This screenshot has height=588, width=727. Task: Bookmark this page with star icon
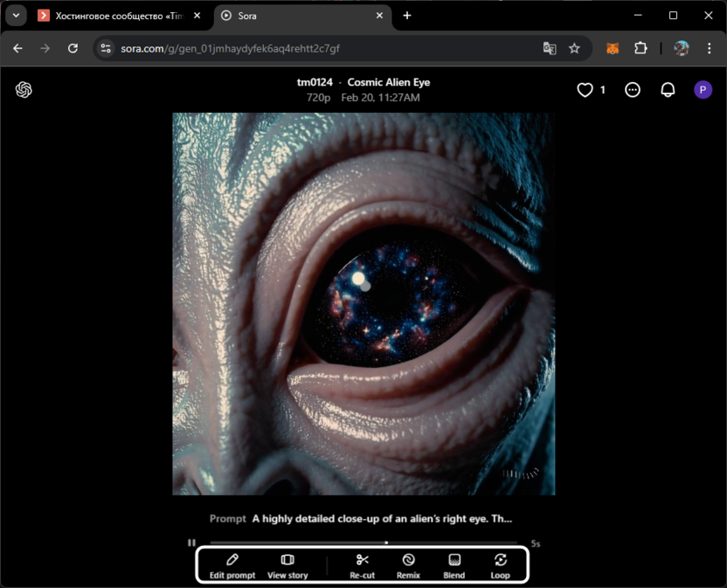574,48
